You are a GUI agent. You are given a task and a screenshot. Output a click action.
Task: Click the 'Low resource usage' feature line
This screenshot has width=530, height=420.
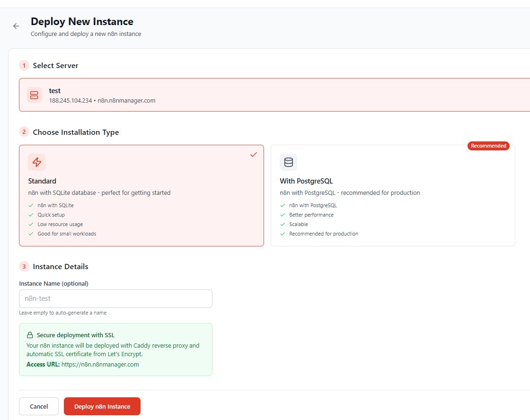60,224
